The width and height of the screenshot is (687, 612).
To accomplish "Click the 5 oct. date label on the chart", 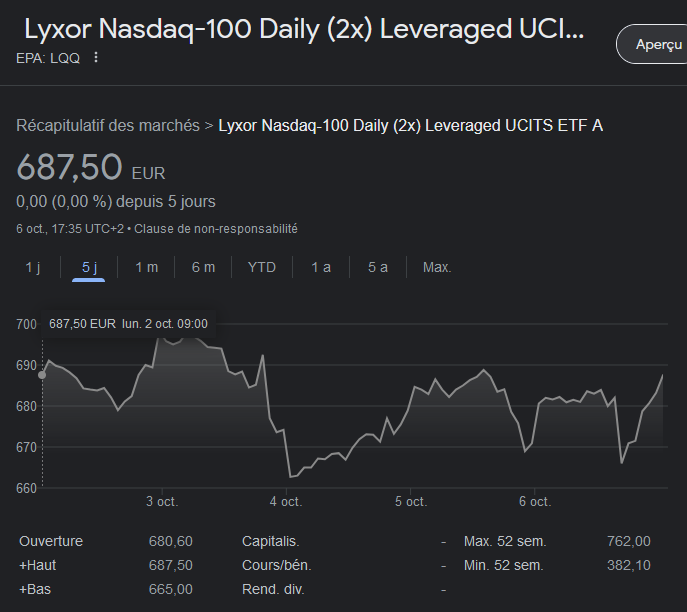I will (x=410, y=501).
